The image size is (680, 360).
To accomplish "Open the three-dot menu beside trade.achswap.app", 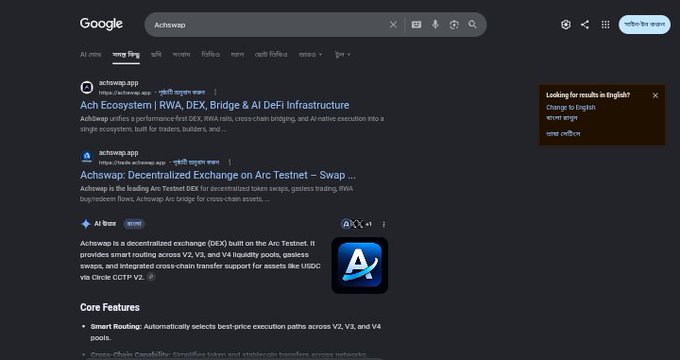I will coord(229,162).
